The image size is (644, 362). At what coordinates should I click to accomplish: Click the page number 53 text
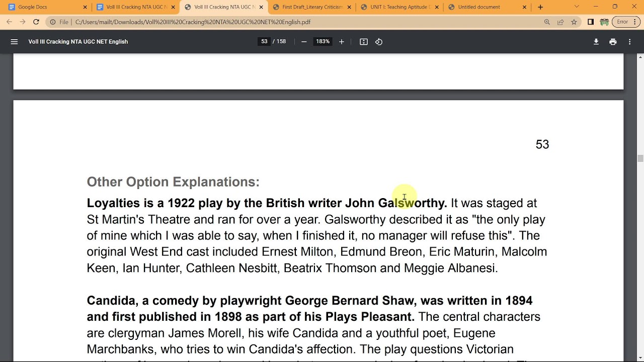(x=542, y=145)
